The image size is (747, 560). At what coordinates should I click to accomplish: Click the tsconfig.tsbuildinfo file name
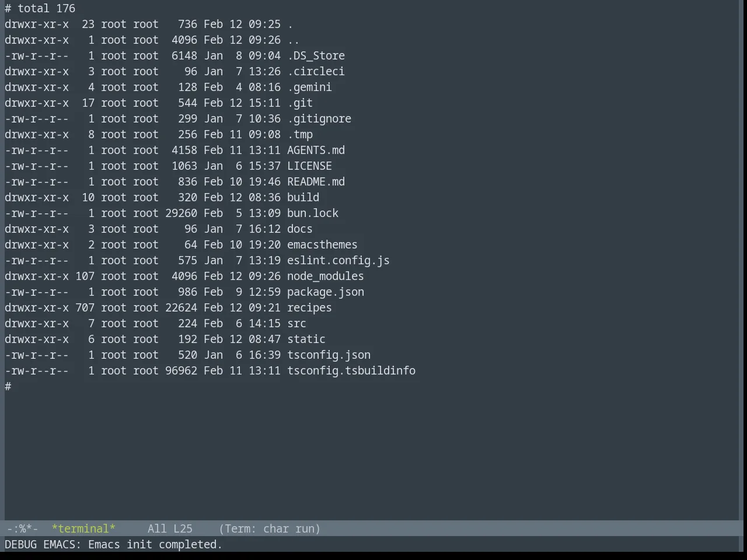[351, 370]
